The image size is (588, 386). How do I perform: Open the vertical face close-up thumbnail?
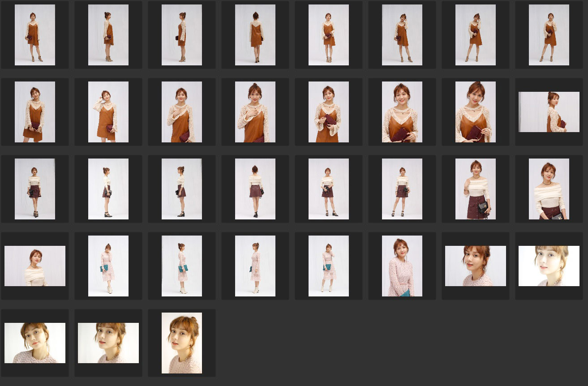point(181,343)
